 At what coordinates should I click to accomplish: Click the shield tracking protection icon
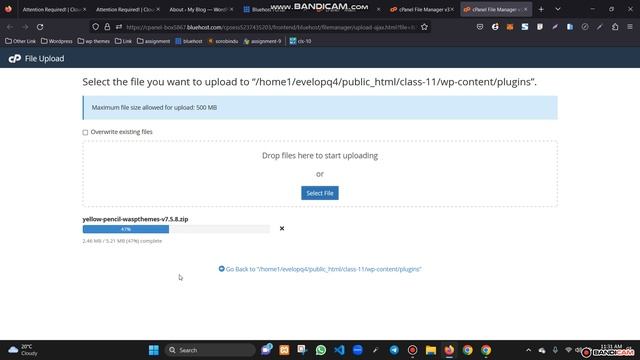coord(96,27)
